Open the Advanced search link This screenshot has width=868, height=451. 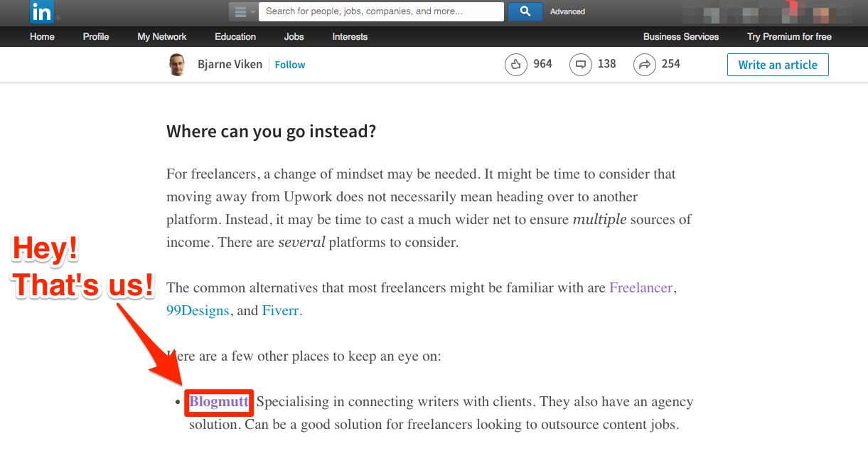[x=567, y=11]
